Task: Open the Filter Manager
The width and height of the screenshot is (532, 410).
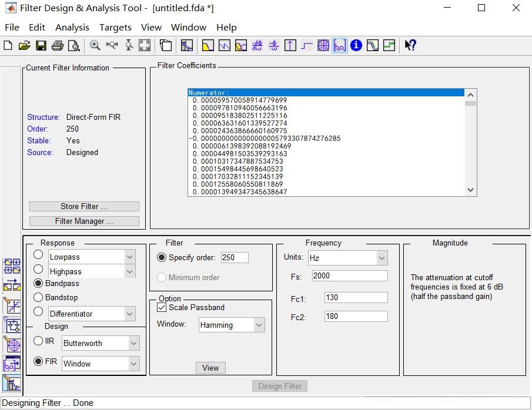Action: 84,221
